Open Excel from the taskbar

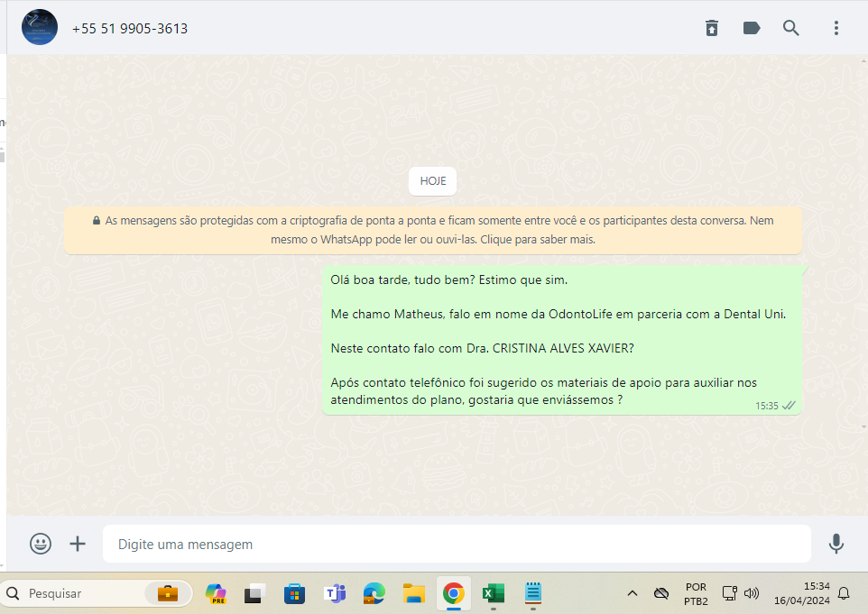(x=493, y=593)
